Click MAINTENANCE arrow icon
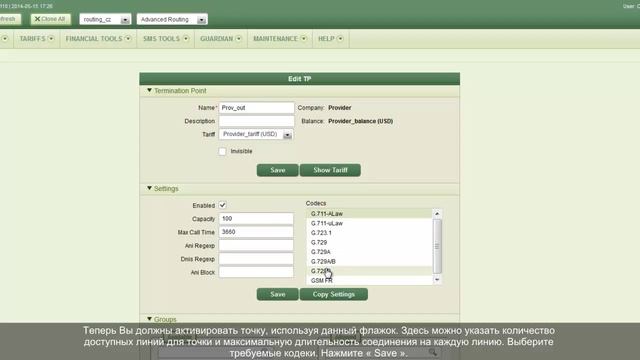Screen dimensions: 640x360 click(x=304, y=39)
